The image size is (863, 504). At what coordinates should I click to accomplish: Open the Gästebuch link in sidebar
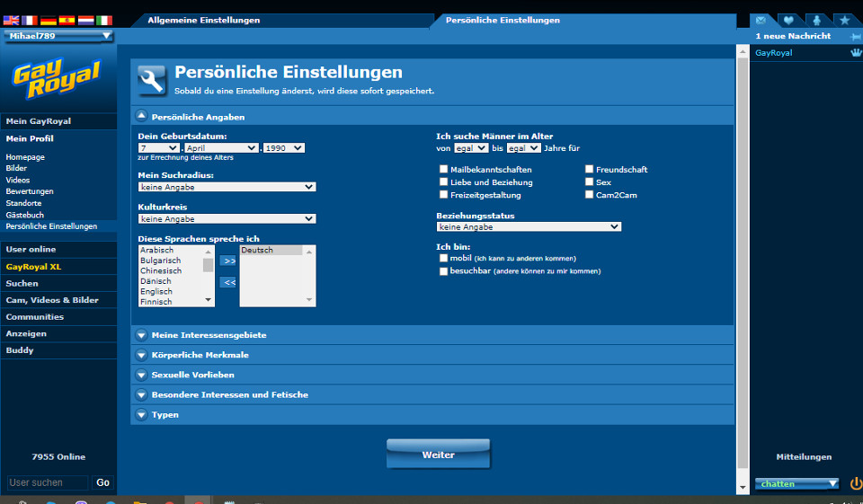pyautogui.click(x=25, y=216)
